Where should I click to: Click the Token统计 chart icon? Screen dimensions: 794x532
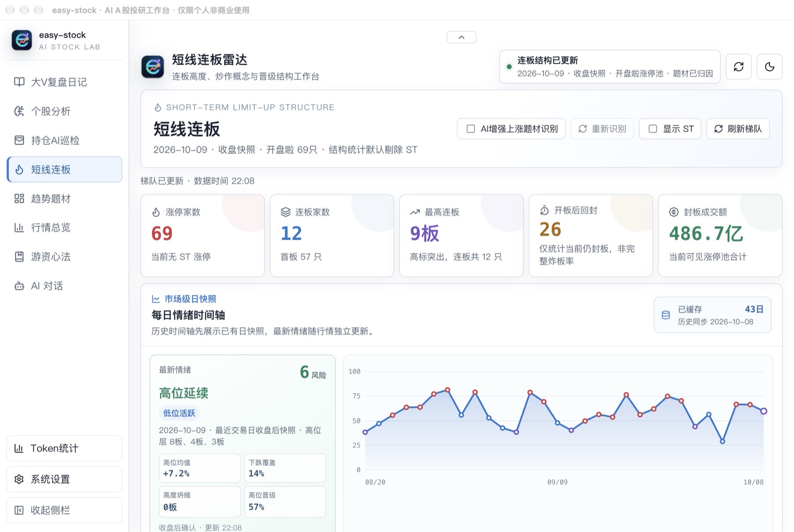pos(19,448)
